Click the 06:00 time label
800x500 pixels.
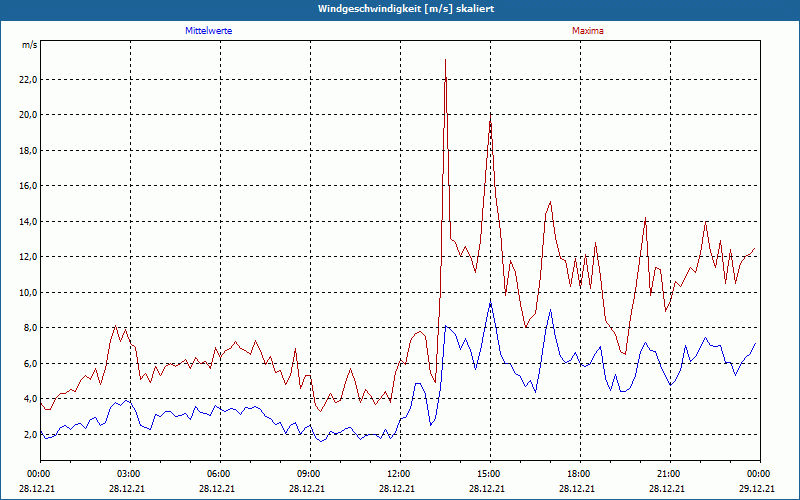click(220, 474)
